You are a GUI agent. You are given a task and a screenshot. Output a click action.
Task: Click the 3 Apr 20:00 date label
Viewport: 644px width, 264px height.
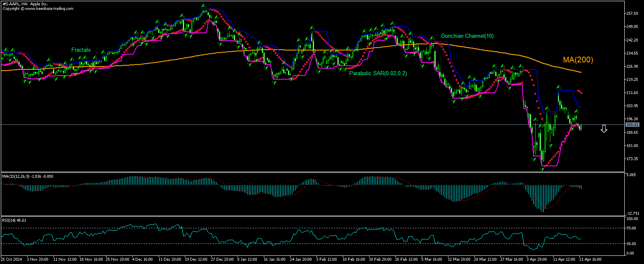(536, 259)
